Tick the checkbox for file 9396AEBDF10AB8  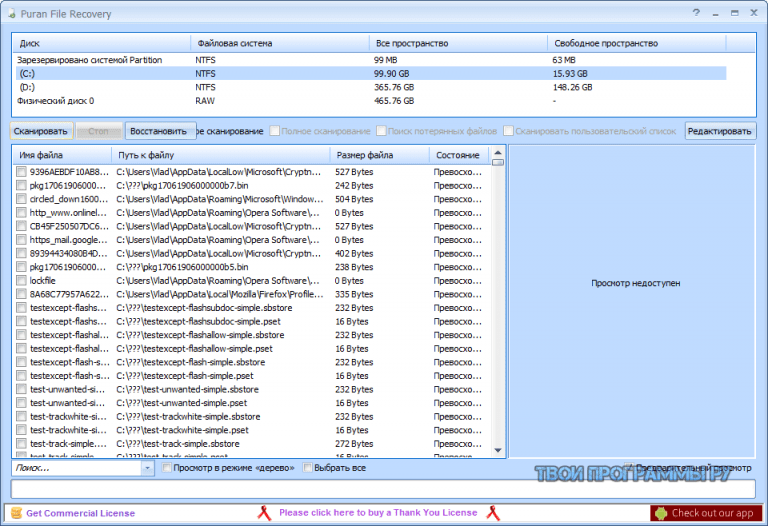coord(21,172)
